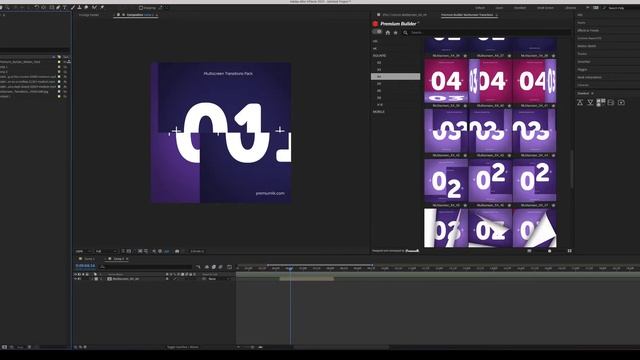Expand the Audio panel
Screen dimensions: 640x360
(581, 23)
